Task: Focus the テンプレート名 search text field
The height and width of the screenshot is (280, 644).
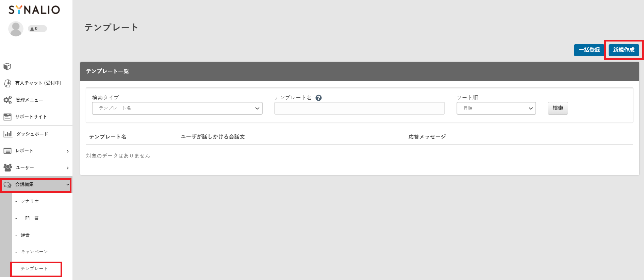Action: pos(359,108)
